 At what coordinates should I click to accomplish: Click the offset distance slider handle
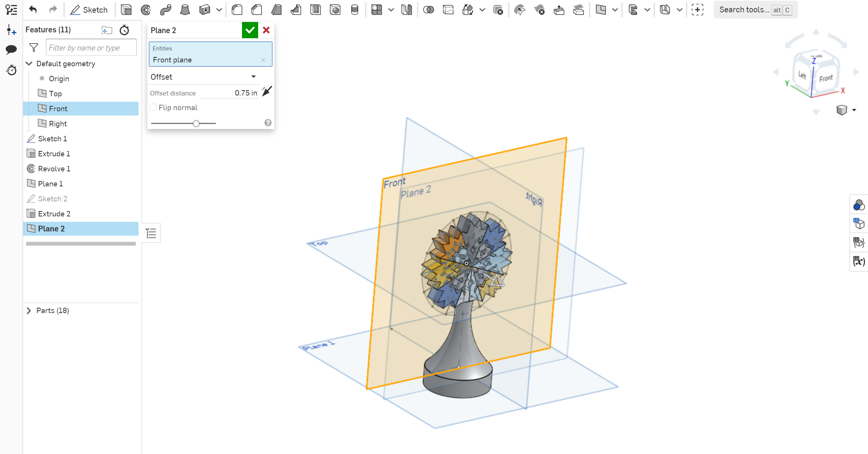196,123
